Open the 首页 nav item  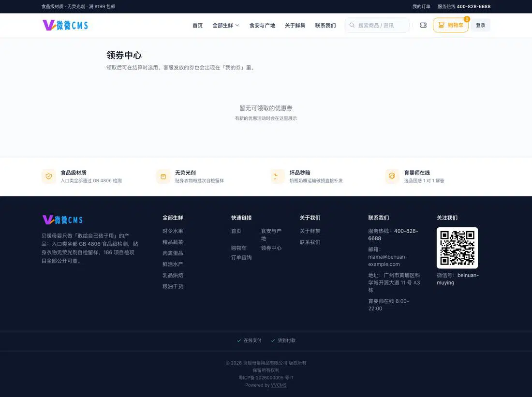[x=197, y=26]
